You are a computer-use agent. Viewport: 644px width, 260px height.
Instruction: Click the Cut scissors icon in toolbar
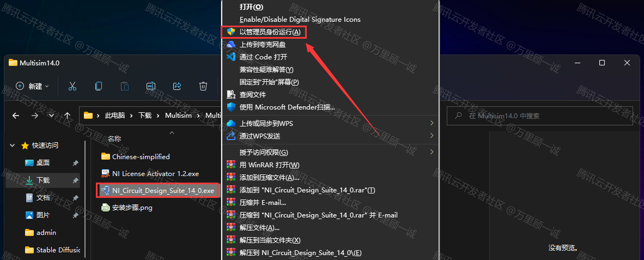click(72, 86)
